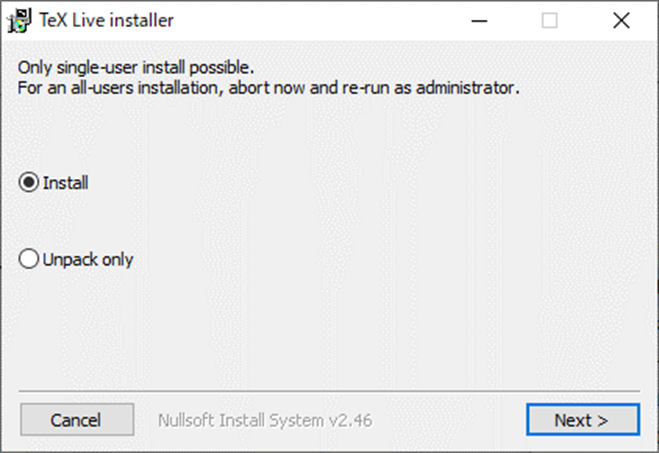Click the "Unpack only" option label text

[88, 260]
